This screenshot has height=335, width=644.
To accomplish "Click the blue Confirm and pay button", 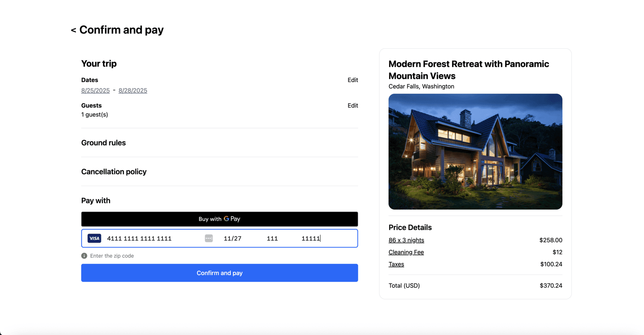I will [219, 273].
